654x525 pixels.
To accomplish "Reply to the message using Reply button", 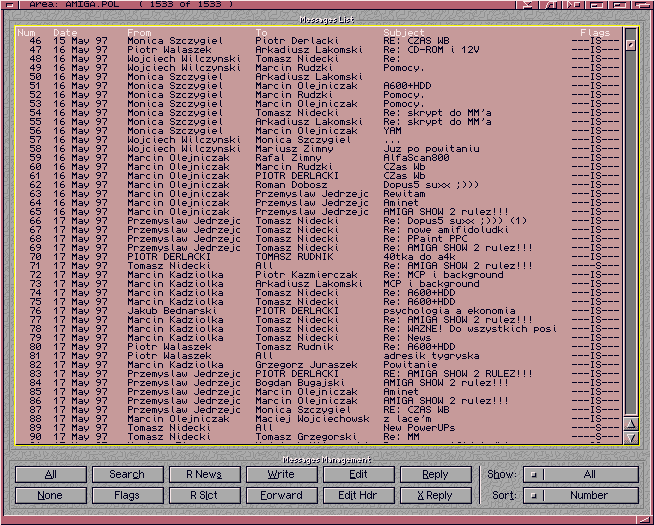I will [435, 475].
